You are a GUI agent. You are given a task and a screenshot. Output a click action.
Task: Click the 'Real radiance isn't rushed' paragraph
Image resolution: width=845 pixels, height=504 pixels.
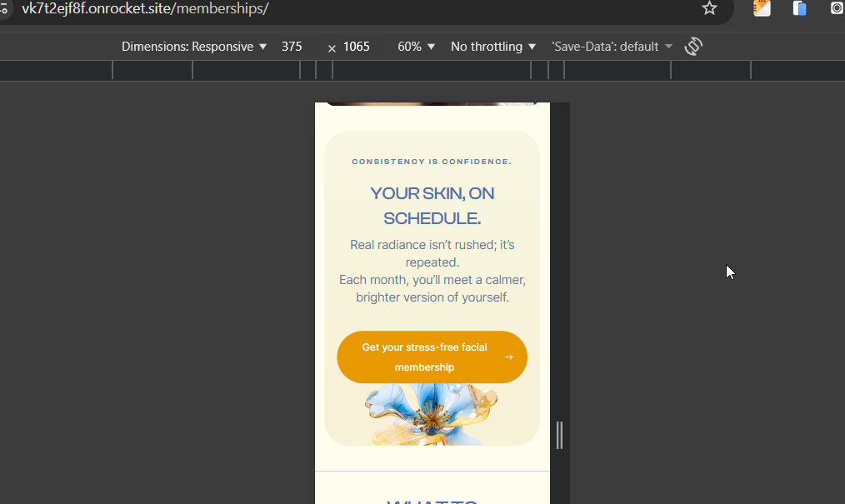[x=432, y=253]
